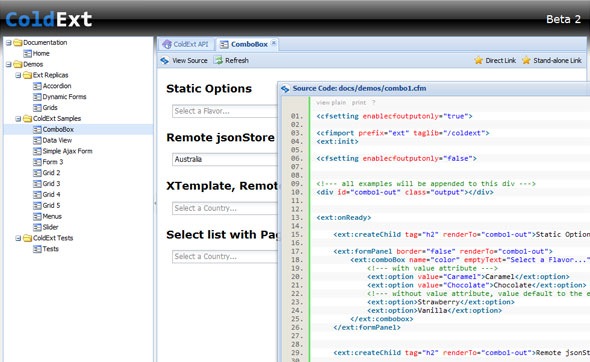Image resolution: width=590 pixels, height=362 pixels.
Task: Click the Form 3 page icon
Action: pos(37,162)
